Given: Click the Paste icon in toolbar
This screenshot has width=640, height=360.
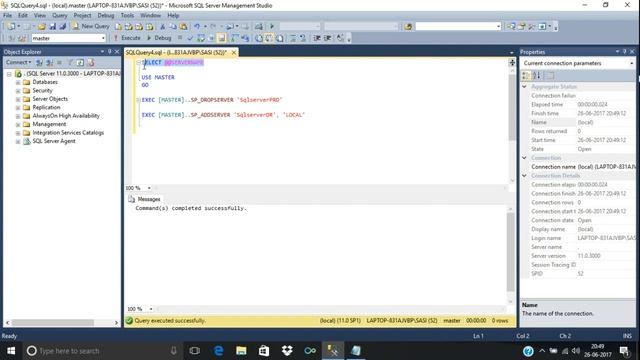Looking at the screenshot, I should 183,26.
